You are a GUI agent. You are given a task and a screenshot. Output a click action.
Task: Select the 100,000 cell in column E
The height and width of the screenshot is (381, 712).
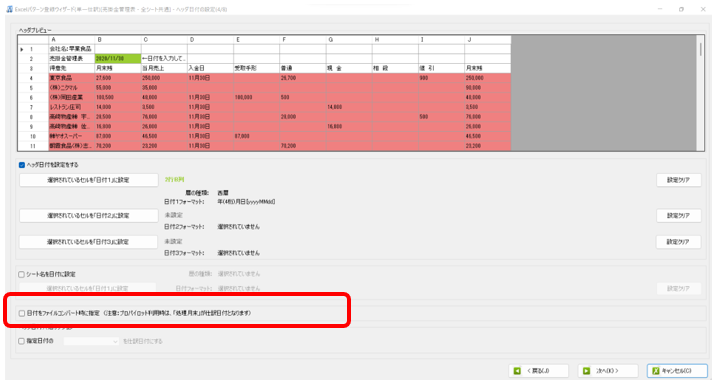tap(257, 98)
